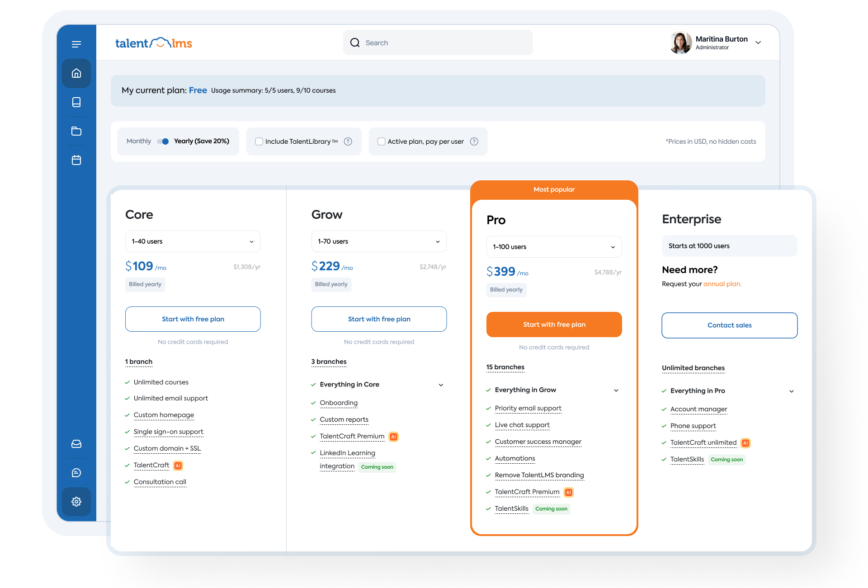
Task: Click Onboarding feature in Grow
Action: click(339, 403)
